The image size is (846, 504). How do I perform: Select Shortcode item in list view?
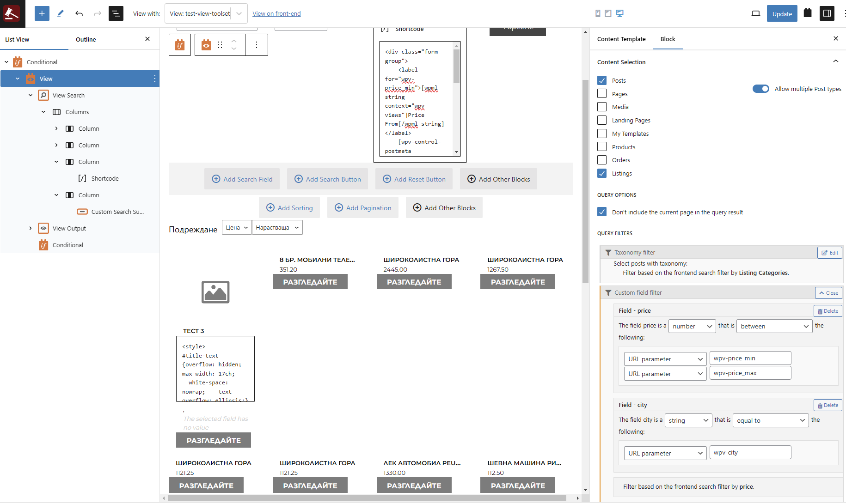[105, 178]
